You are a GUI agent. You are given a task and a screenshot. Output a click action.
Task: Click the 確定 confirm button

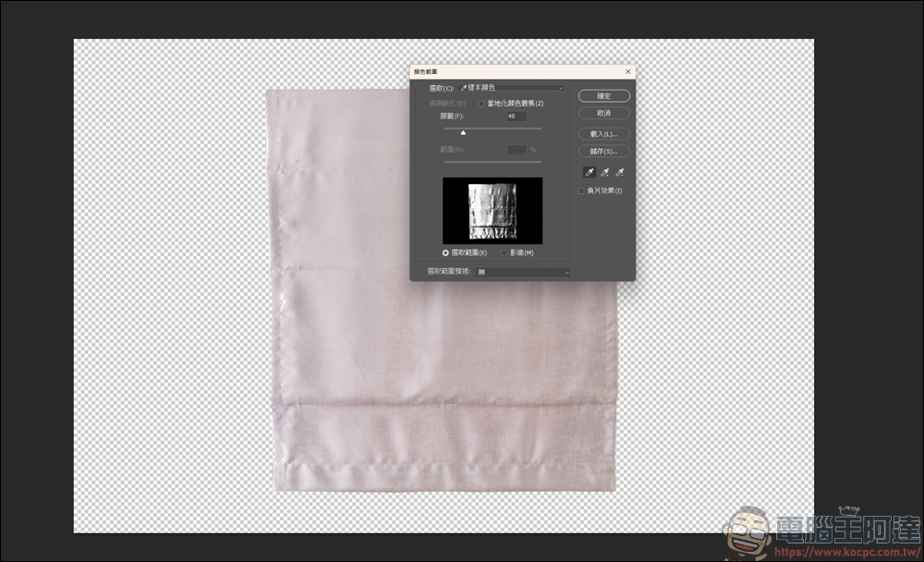(603, 95)
